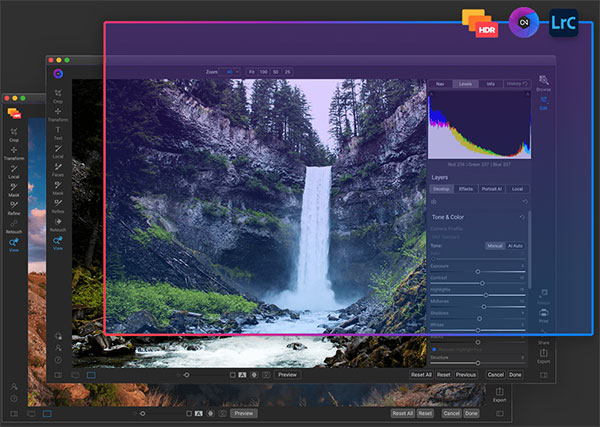Switch to the Info tab

click(491, 84)
